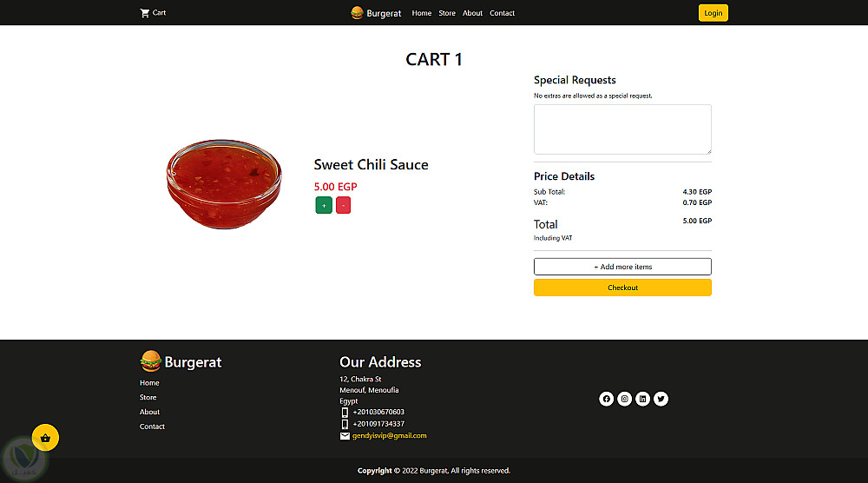This screenshot has height=483, width=868.
Task: Open About in the top navigation
Action: coord(472,13)
